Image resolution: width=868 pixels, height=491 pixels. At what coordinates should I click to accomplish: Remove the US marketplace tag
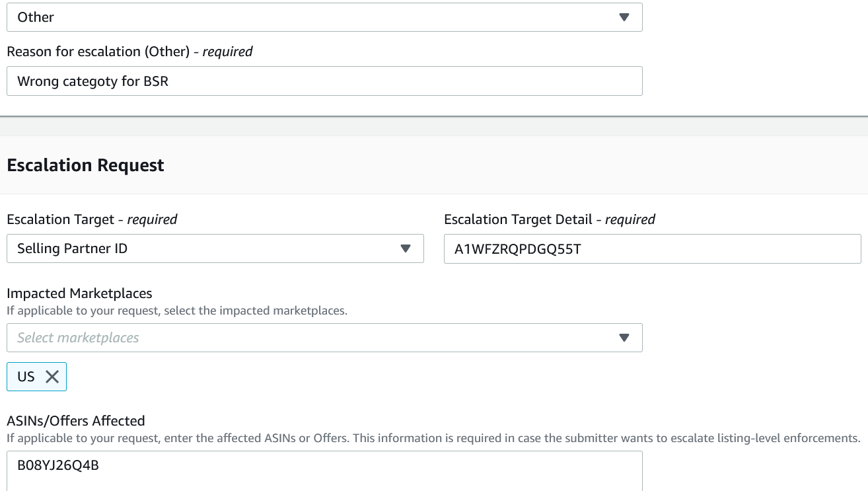coord(52,377)
